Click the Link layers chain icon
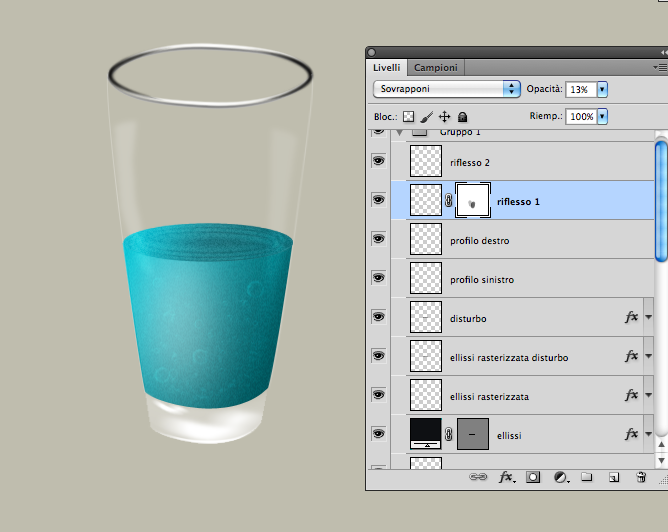The image size is (668, 532). click(478, 477)
